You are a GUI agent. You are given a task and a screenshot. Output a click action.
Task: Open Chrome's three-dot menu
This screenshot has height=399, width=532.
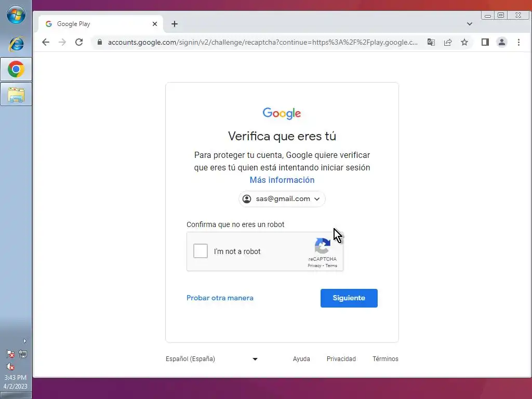coord(519,42)
